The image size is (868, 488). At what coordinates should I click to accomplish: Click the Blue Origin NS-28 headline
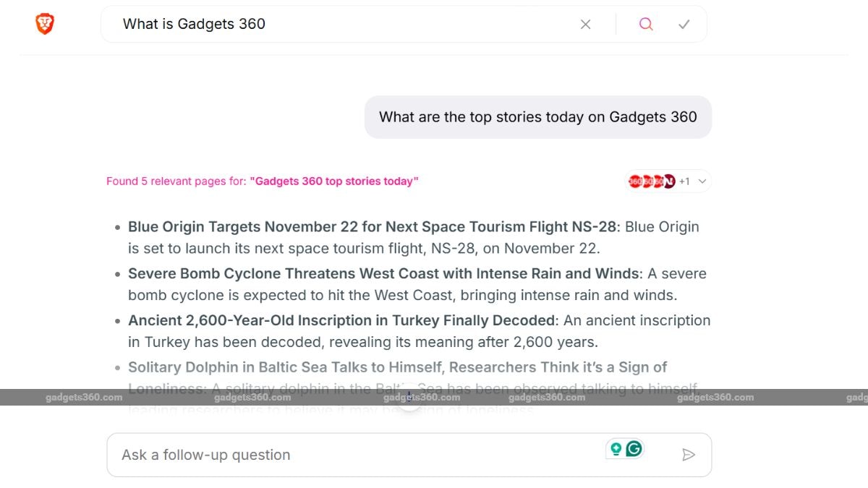click(373, 227)
